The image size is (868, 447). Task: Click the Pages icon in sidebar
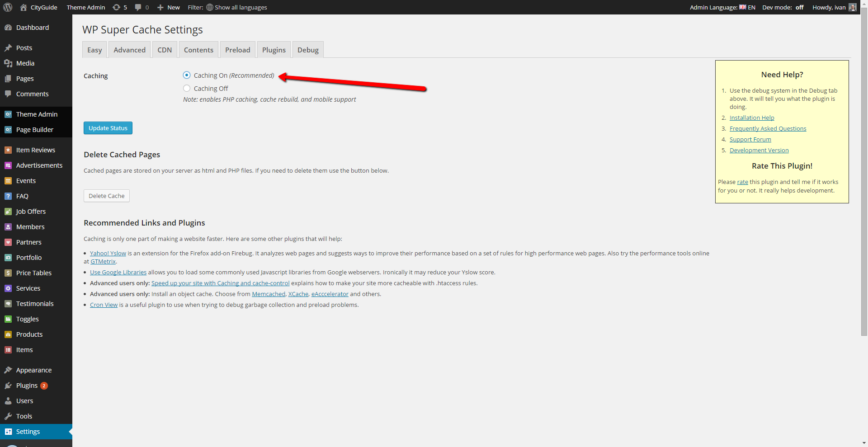pyautogui.click(x=8, y=79)
